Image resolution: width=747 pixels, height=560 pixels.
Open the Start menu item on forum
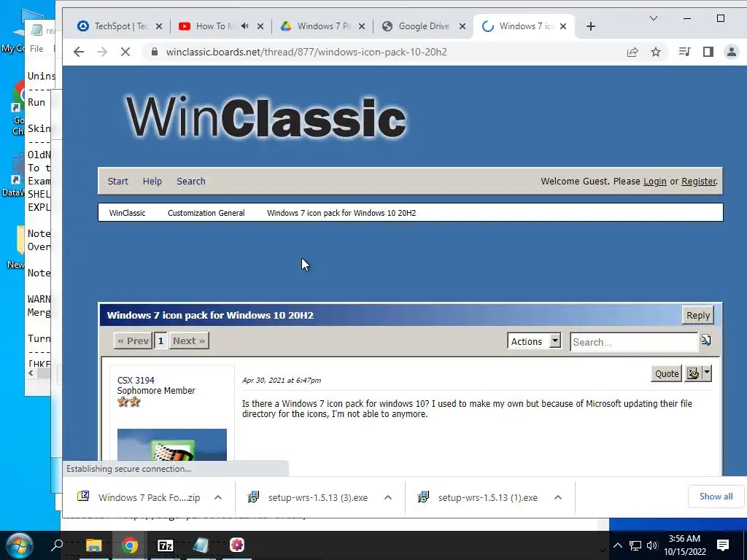pos(117,181)
